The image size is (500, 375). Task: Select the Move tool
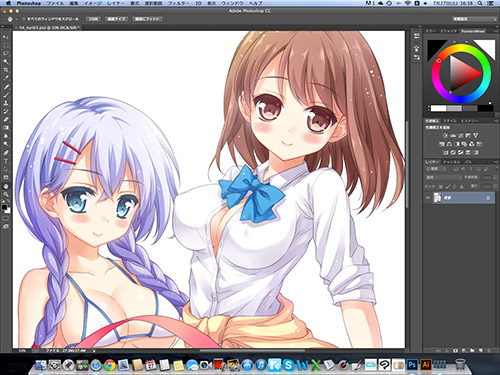pos(6,37)
